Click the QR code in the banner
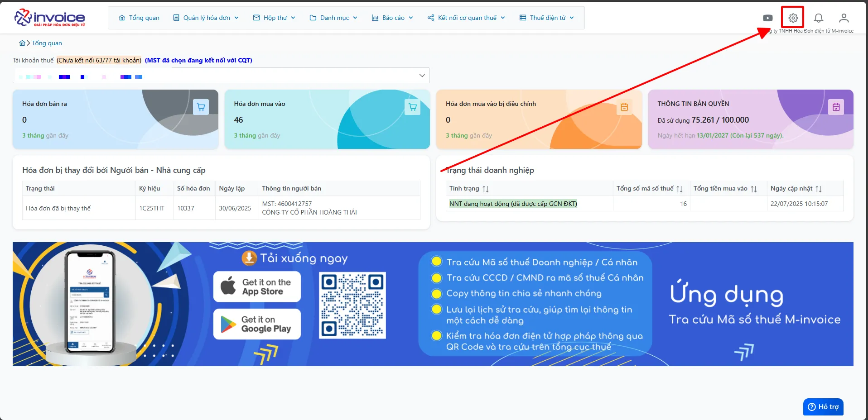The width and height of the screenshot is (868, 420). tap(352, 305)
